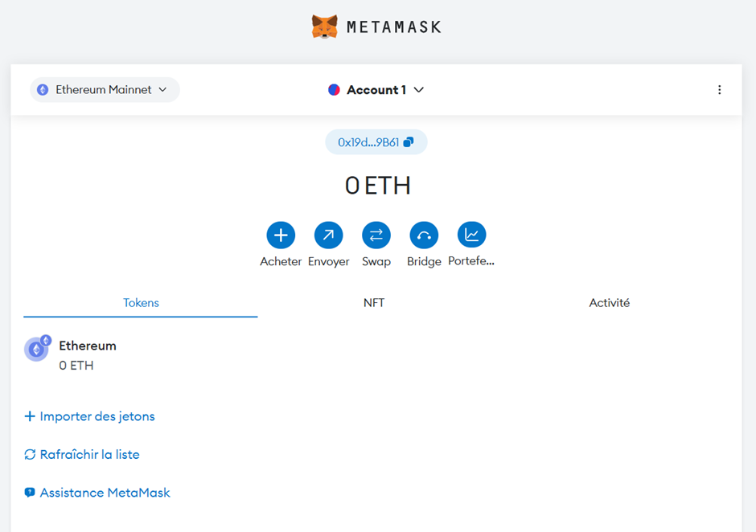Click the 0 ETH main balance
Viewport: 756px width, 532px height.
pos(377,186)
